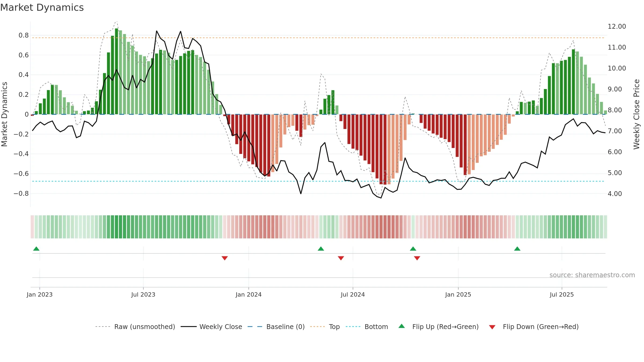
Task: Click the Jul 2024 axis label
Action: [353, 294]
